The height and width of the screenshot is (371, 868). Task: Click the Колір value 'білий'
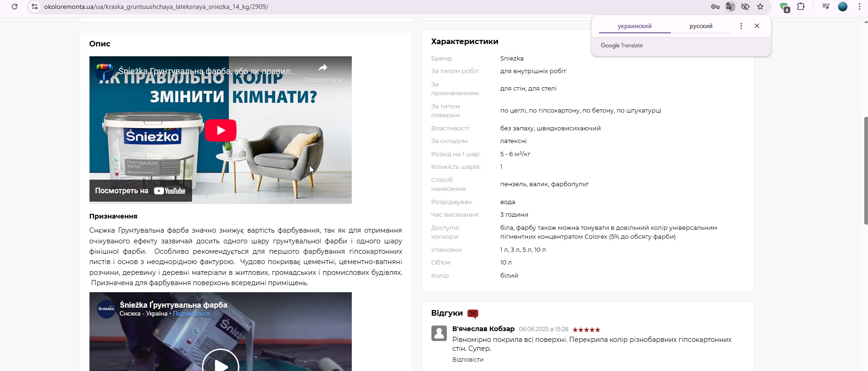point(509,276)
